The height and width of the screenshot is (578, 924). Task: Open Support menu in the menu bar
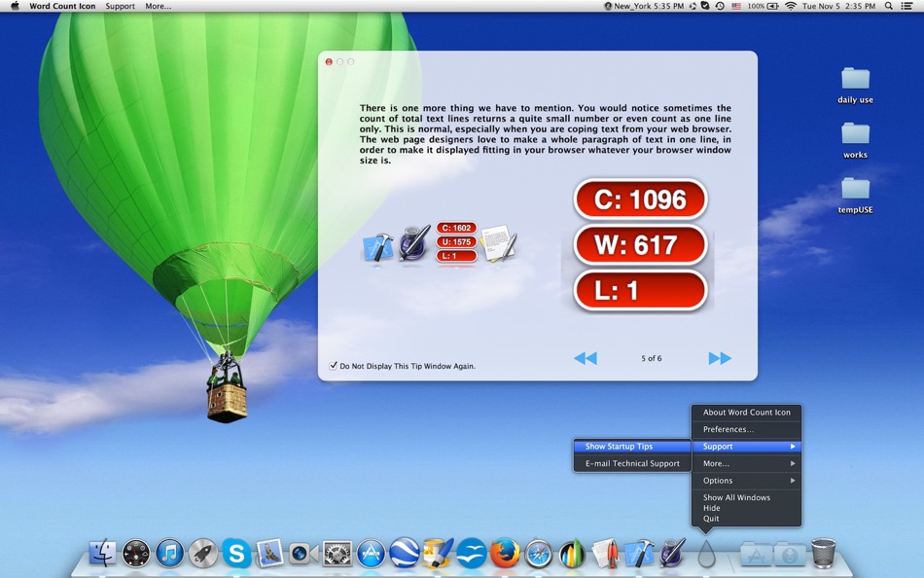click(121, 6)
